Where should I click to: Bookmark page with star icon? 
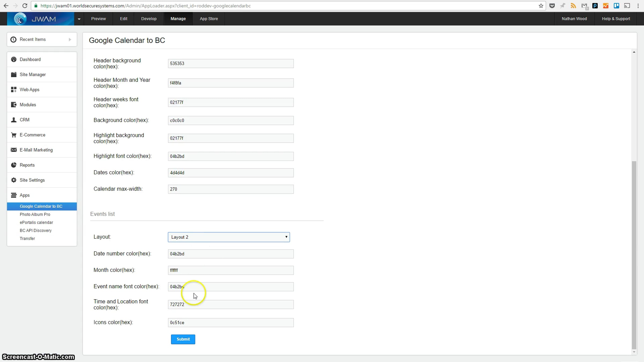[541, 6]
